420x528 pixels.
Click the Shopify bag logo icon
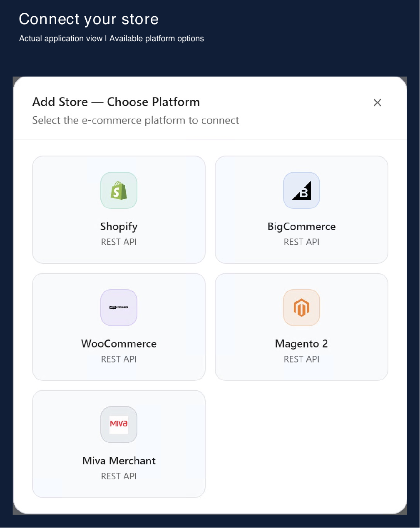[x=119, y=191]
